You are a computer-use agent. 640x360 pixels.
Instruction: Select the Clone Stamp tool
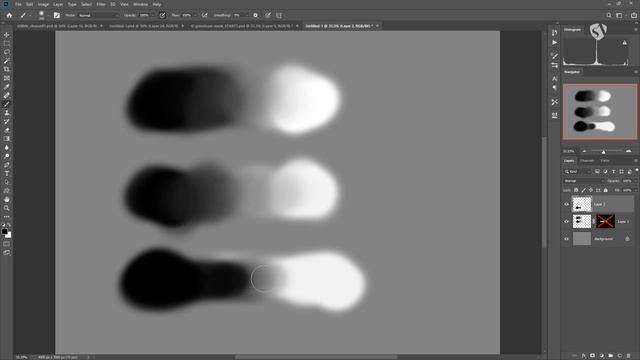(7, 113)
